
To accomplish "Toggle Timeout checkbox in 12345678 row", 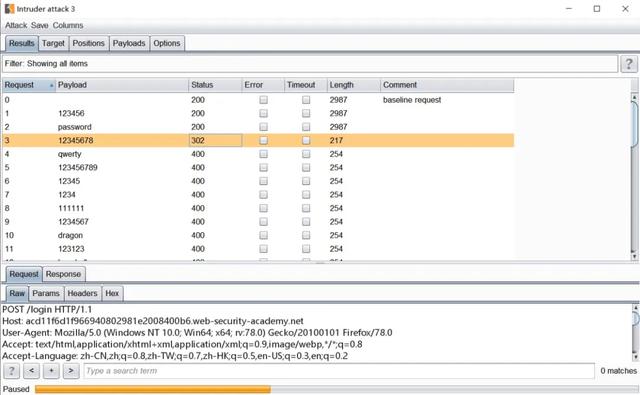I will click(306, 140).
